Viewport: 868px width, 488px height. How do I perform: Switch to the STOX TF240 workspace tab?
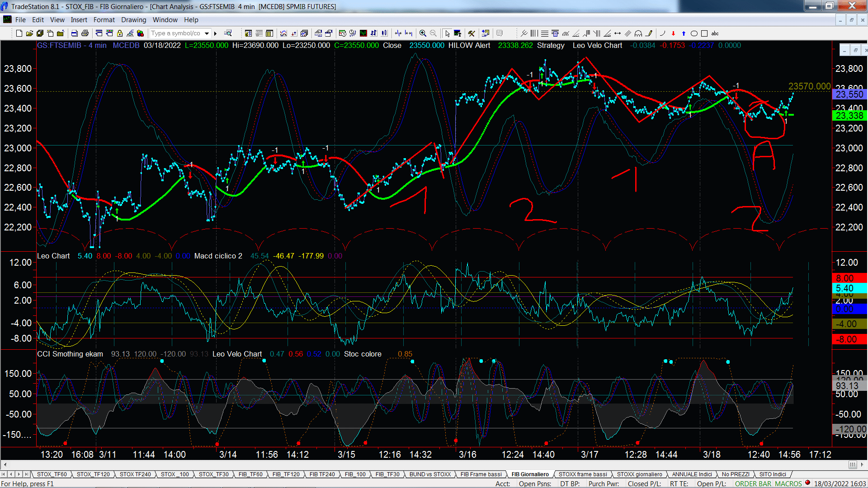click(x=135, y=474)
